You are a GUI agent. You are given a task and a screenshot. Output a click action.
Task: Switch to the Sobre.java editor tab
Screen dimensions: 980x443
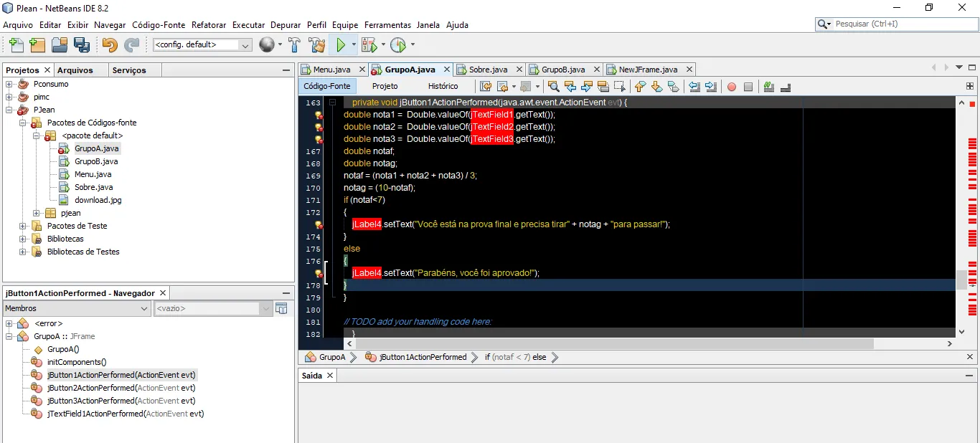(x=488, y=70)
